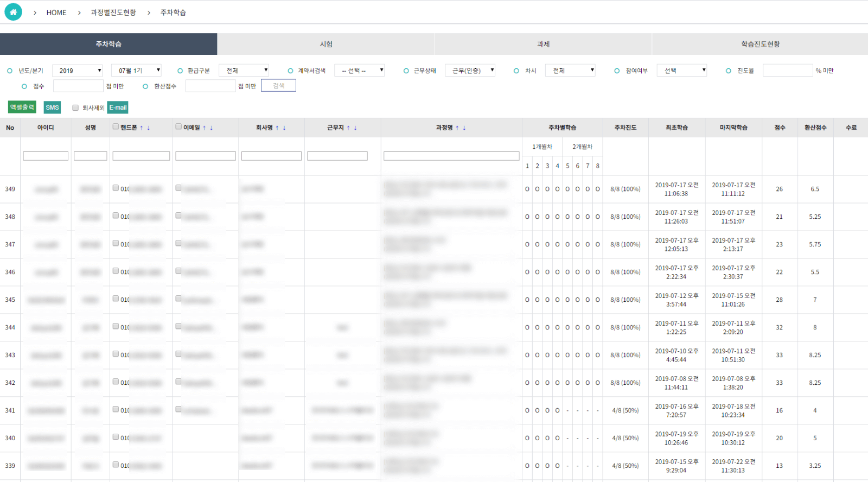Viewport: 868px width, 482px height.
Task: Click the 과정명 filter text box
Action: (x=451, y=156)
